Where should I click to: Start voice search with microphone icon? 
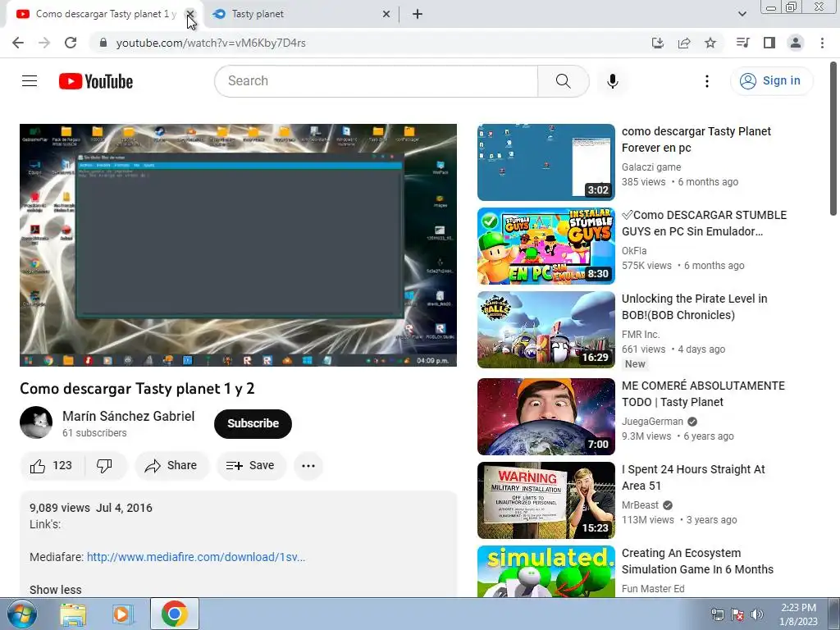click(612, 81)
